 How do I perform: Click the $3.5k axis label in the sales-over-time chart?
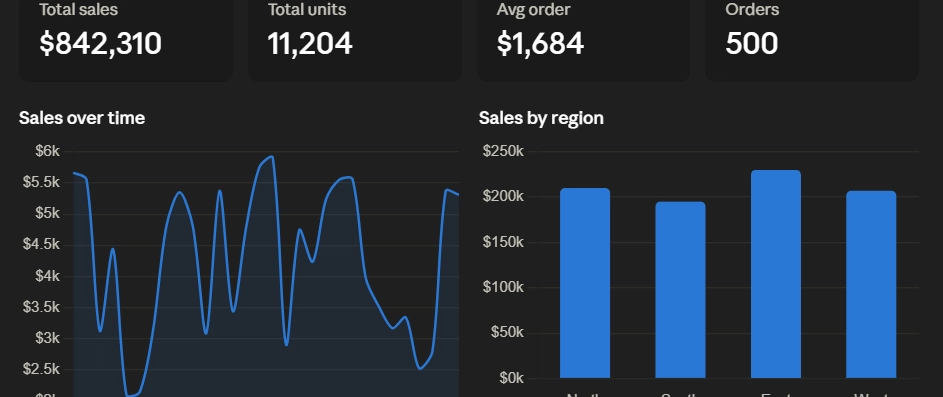coord(41,307)
